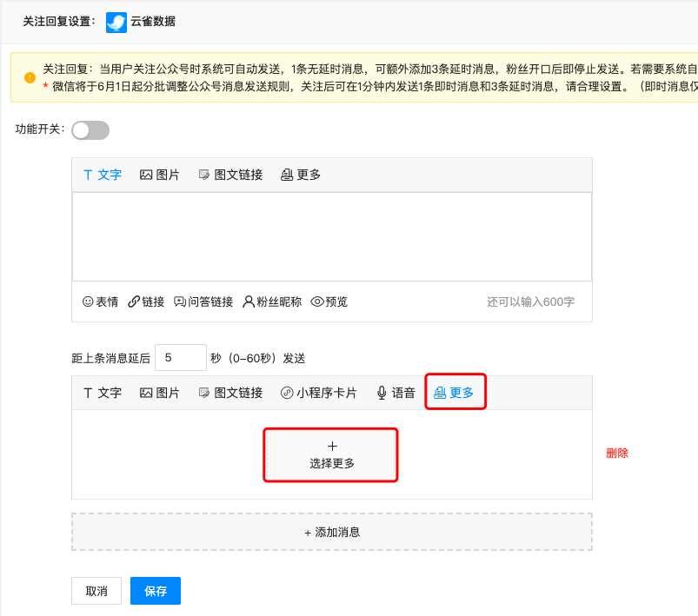
Task: Delete the second message via 删除 link
Action: pos(618,453)
